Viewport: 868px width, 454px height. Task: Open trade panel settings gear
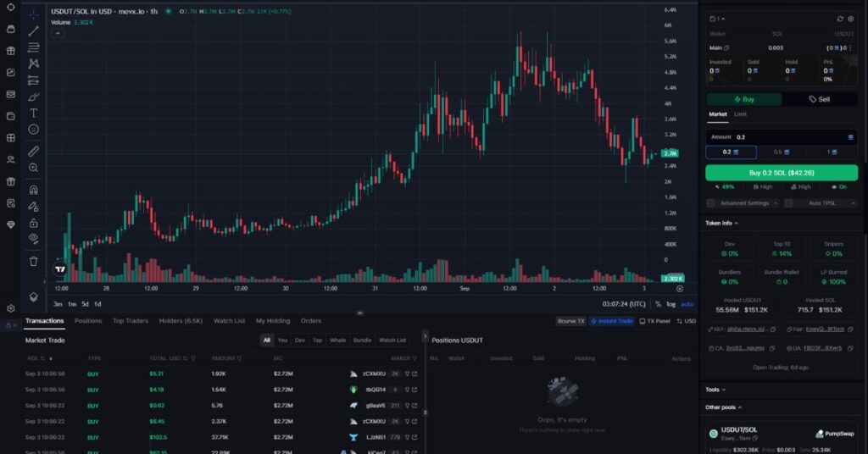[x=851, y=19]
